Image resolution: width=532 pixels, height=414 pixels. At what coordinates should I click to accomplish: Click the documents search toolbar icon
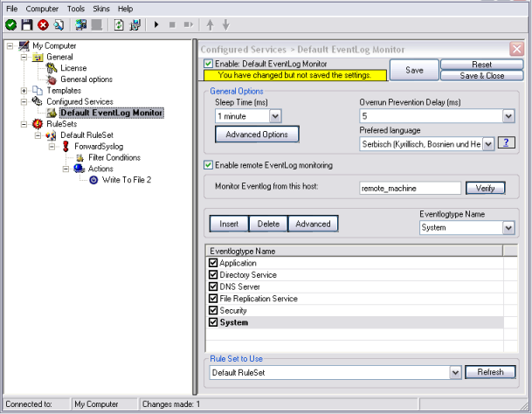[59, 24]
